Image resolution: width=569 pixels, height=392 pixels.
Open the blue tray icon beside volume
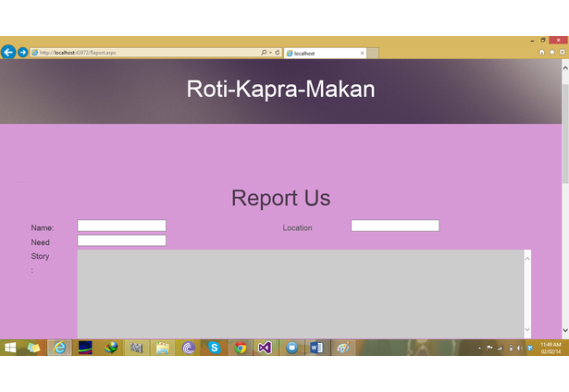point(530,349)
